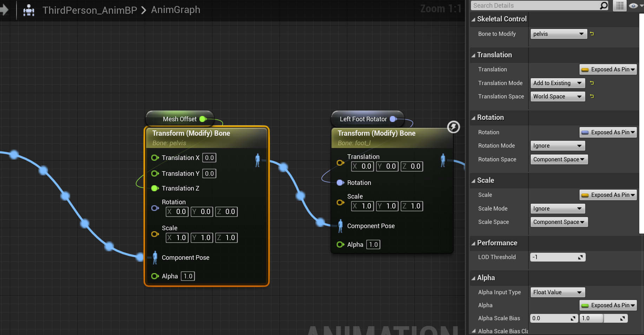Click foot_l node Scale input pin
644x335 pixels.
(340, 202)
